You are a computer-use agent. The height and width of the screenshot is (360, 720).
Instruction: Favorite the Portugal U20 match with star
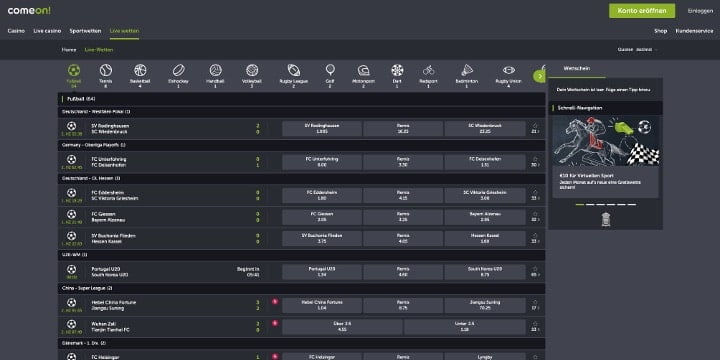click(535, 269)
